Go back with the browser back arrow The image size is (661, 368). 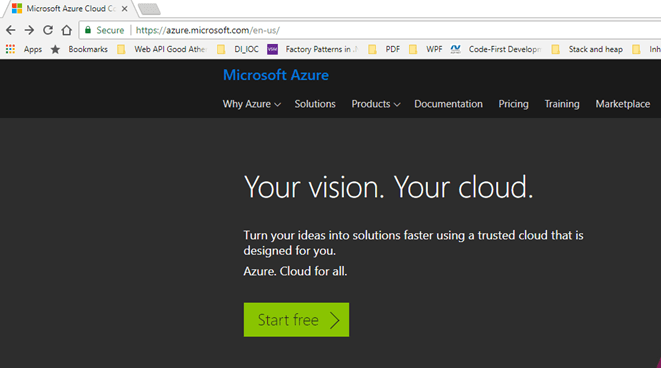pyautogui.click(x=11, y=30)
